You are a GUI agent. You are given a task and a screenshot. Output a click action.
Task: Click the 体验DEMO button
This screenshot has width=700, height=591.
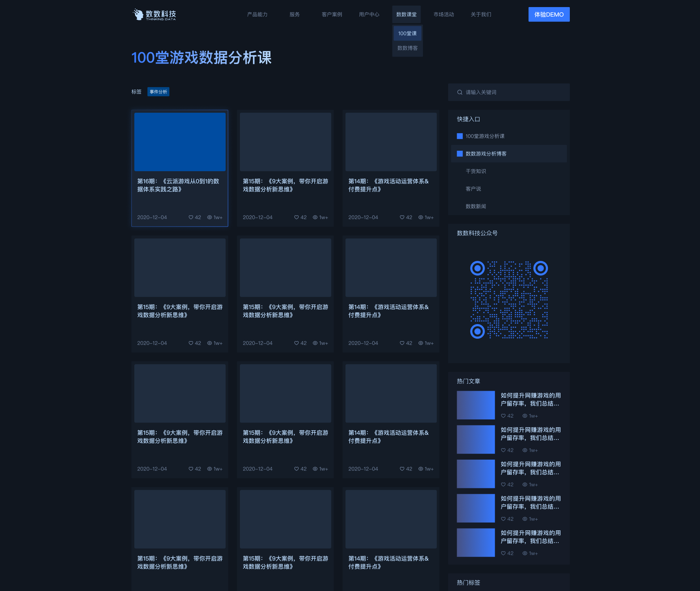(549, 15)
